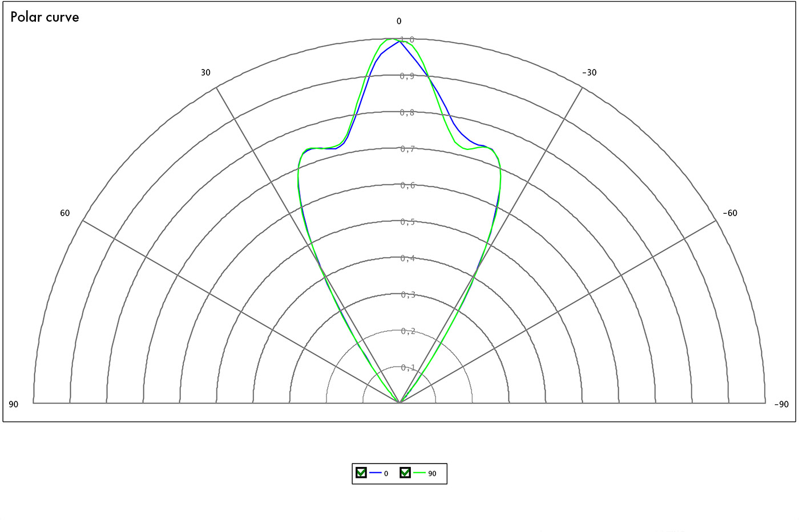The width and height of the screenshot is (799, 532).
Task: Uncheck the blue 0 curve checkbox
Action: [361, 473]
